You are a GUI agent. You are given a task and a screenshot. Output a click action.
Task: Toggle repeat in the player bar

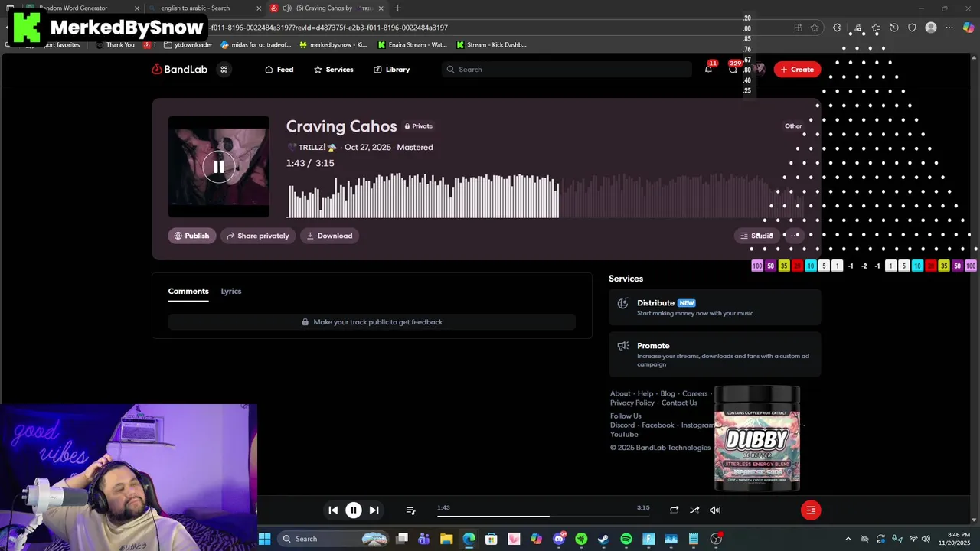(674, 510)
